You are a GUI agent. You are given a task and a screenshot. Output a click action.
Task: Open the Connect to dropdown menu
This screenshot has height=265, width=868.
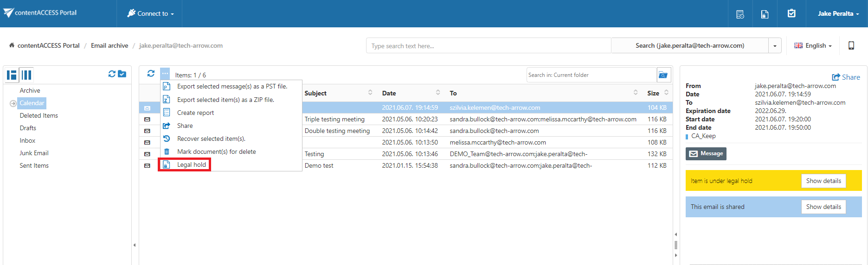pyautogui.click(x=151, y=14)
